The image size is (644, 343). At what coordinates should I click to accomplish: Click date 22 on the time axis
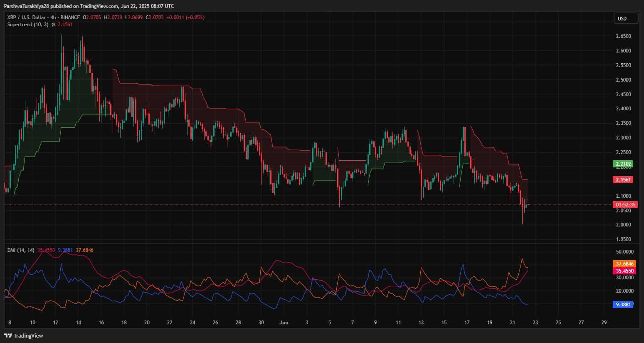coord(170,323)
